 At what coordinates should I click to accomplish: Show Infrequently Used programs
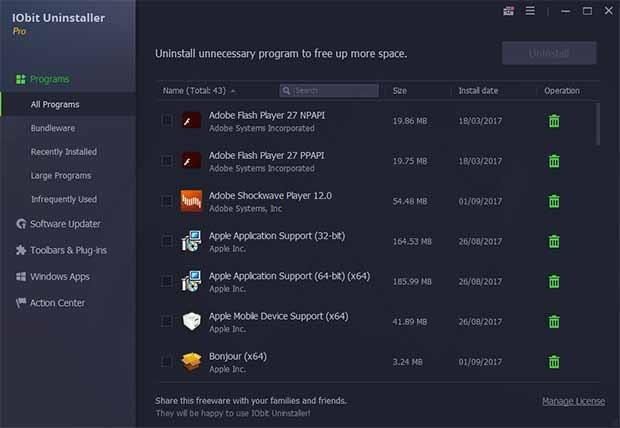pos(64,199)
